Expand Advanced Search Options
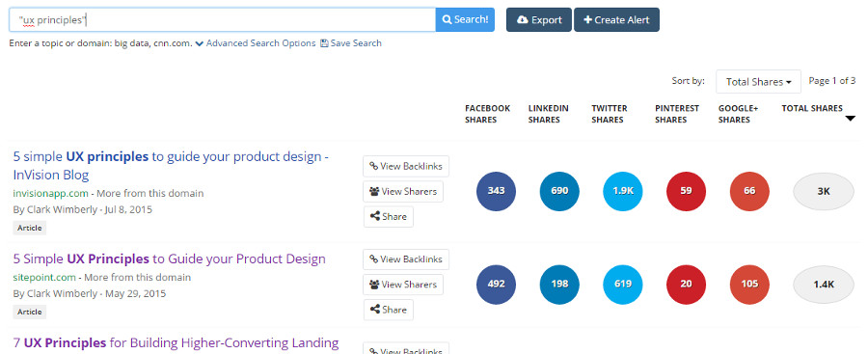The height and width of the screenshot is (354, 868). [256, 43]
